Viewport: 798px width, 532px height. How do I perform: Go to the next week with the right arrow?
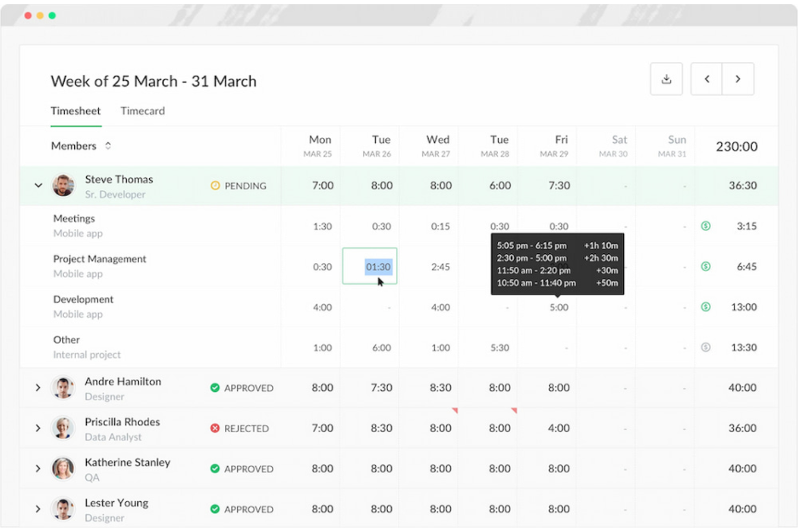738,79
